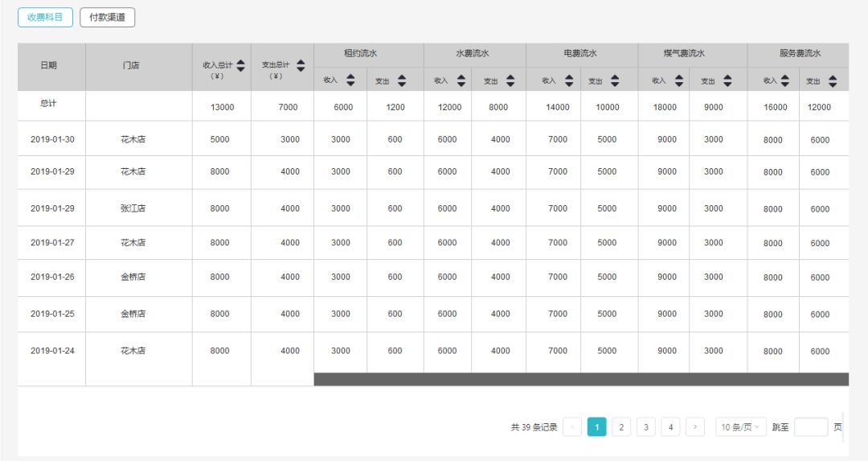Open the 10 条/页 page size dropdown
The image size is (868, 461).
[741, 427]
